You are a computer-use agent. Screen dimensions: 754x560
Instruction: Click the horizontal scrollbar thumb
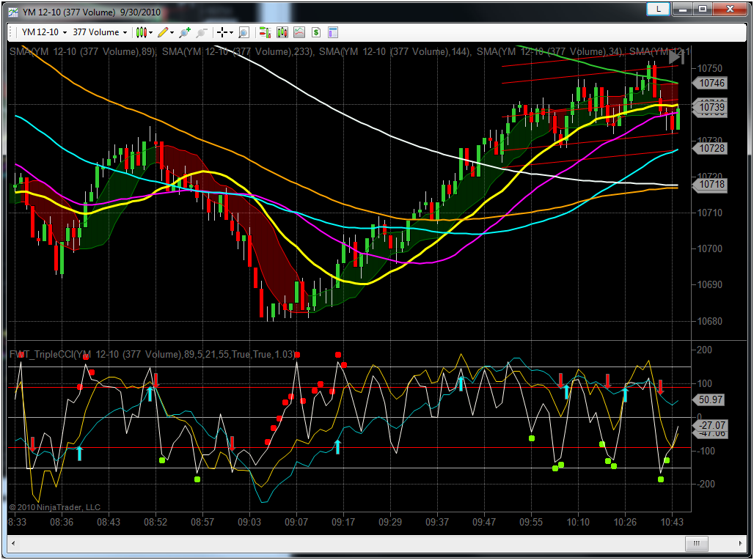[697, 543]
